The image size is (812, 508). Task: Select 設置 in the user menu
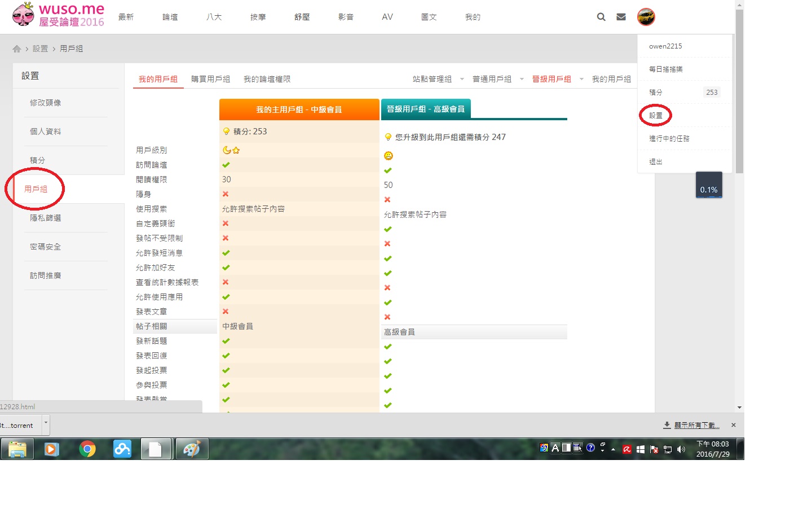(656, 116)
